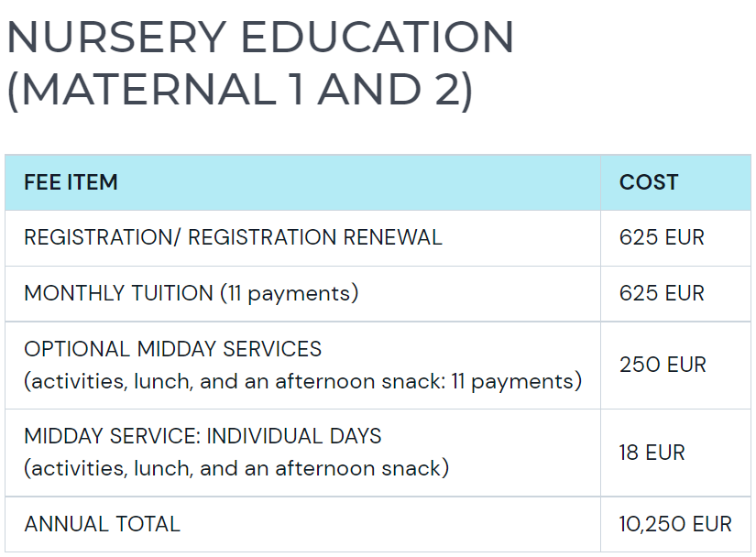756x557 pixels.
Task: Click Midday Service: Individual Days label
Action: (203, 437)
